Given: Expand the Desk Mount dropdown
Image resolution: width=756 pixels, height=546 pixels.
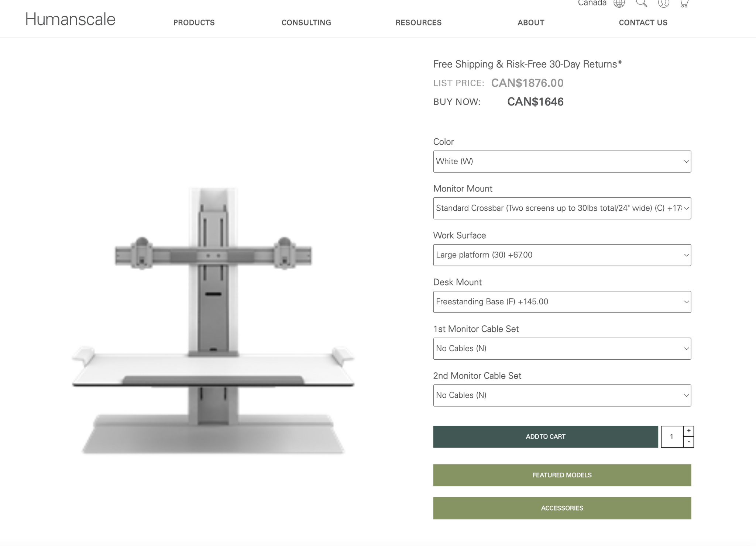Looking at the screenshot, I should pos(562,302).
